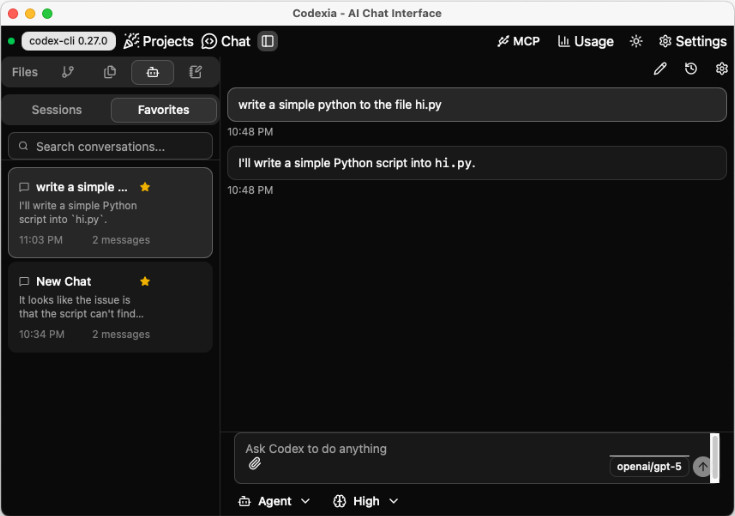The image size is (735, 516).
Task: Open the Usage statistics
Action: click(x=585, y=41)
